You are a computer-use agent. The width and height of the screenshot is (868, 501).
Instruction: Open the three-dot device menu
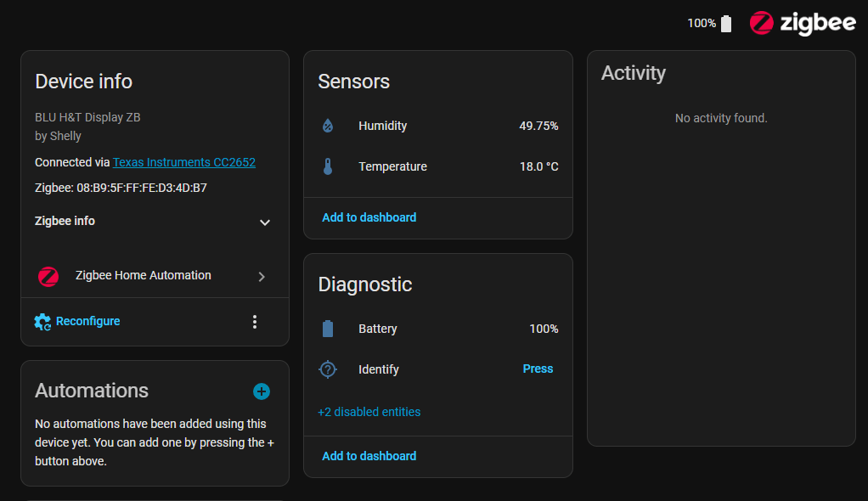(255, 322)
